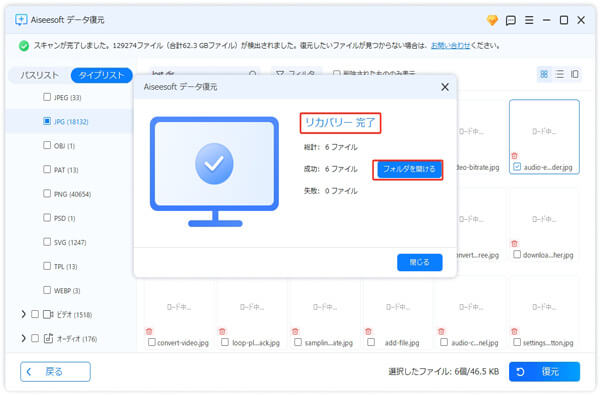Viewport: 600px width, 395px height.
Task: Expand the ビデオ (1518) tree node
Action: 23,314
